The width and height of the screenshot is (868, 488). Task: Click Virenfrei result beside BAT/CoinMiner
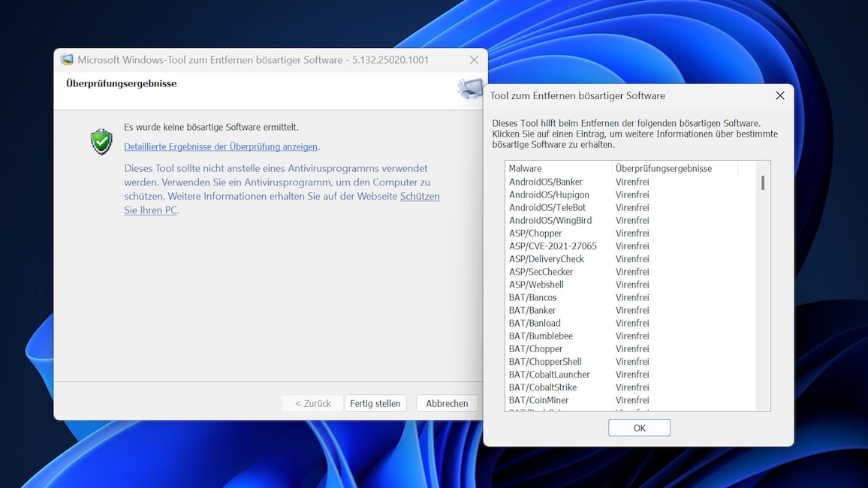632,400
